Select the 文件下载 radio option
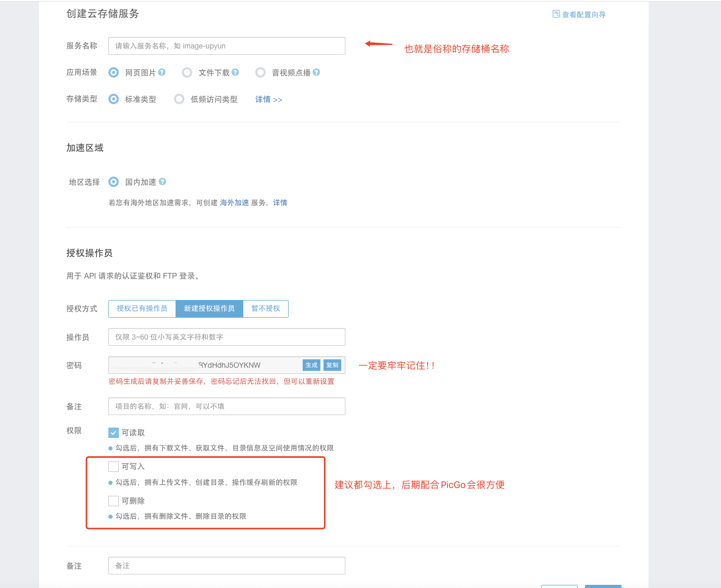The height and width of the screenshot is (588, 721). click(x=187, y=72)
